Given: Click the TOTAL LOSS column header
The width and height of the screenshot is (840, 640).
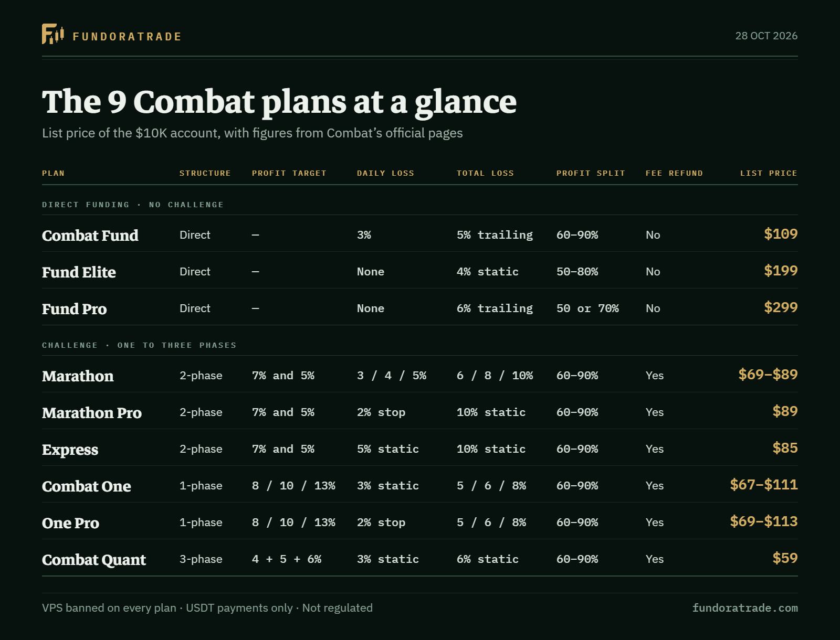Looking at the screenshot, I should click(486, 173).
